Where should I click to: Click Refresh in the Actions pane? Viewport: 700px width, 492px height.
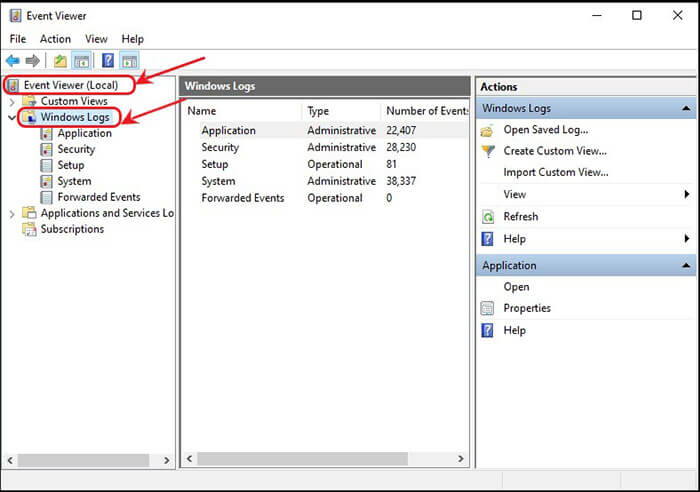pos(521,217)
